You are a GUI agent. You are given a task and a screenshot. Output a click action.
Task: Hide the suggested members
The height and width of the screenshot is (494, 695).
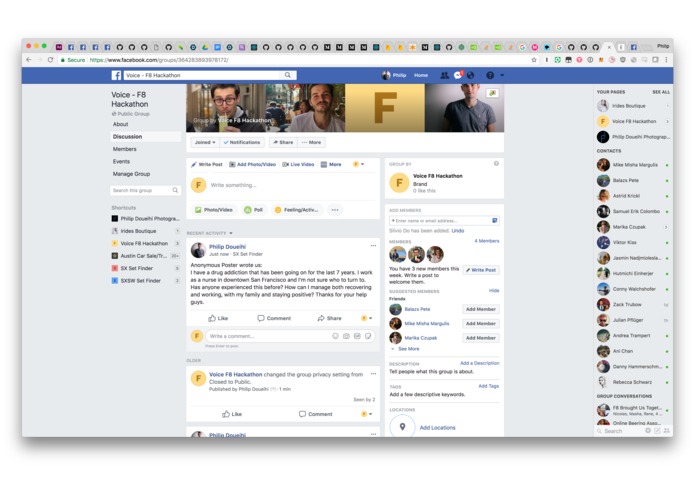(x=494, y=291)
